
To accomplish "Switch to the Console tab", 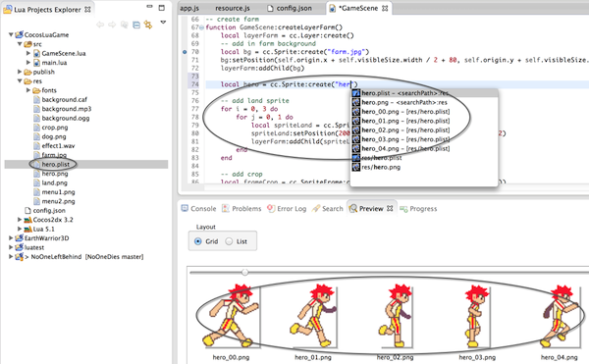I will tap(198, 209).
